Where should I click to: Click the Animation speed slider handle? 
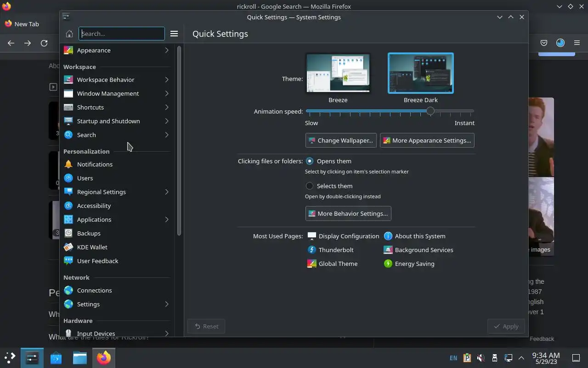430,111
